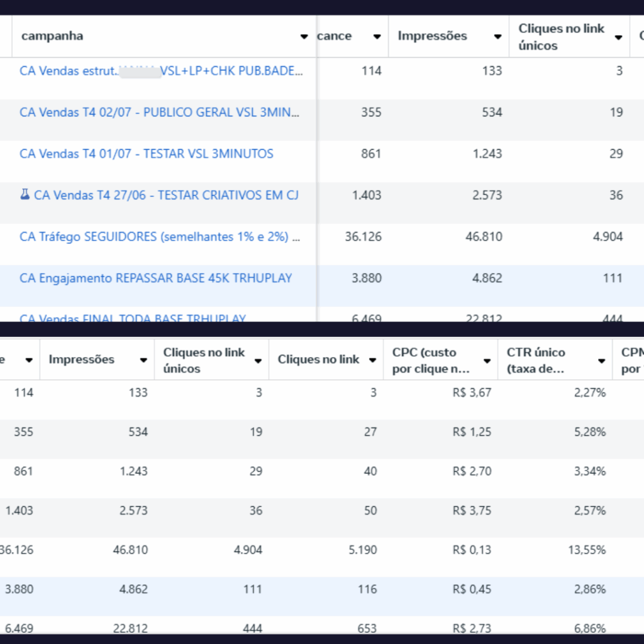Click the Cliques no link column header
The height and width of the screenshot is (644, 644).
click(x=318, y=360)
